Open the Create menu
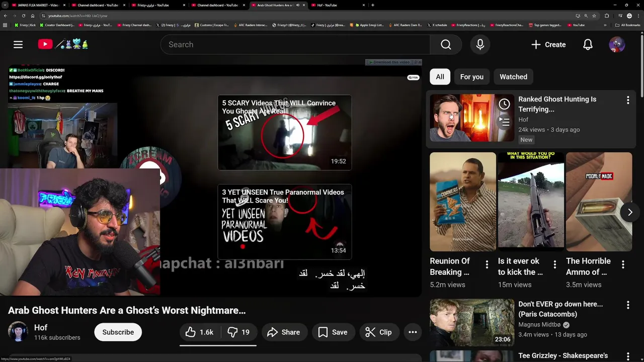The height and width of the screenshot is (362, 644). [x=548, y=45]
